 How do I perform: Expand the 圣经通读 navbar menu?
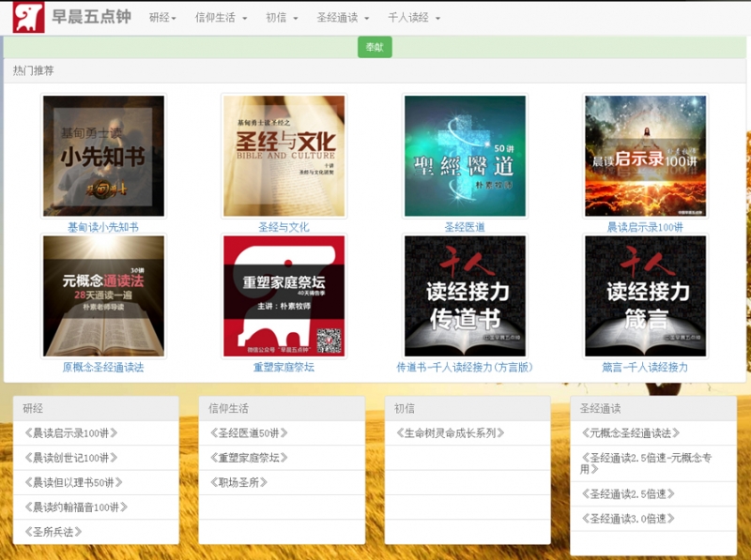[x=343, y=18]
